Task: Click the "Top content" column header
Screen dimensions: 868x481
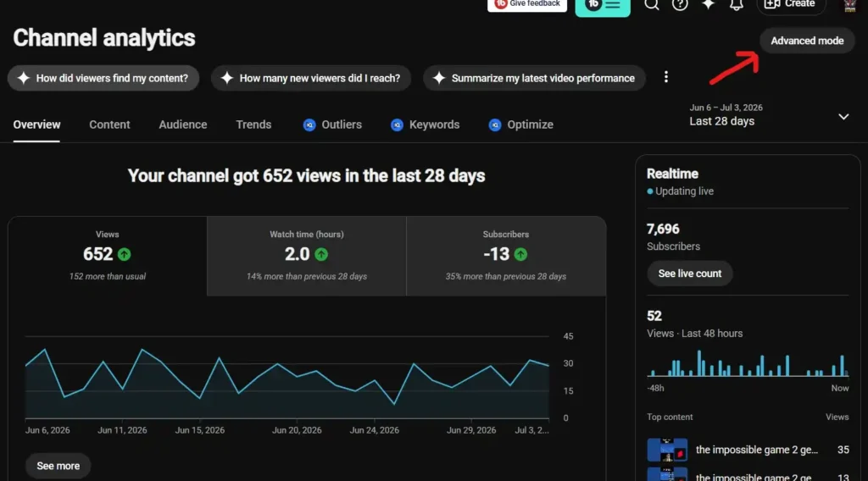Action: 670,417
